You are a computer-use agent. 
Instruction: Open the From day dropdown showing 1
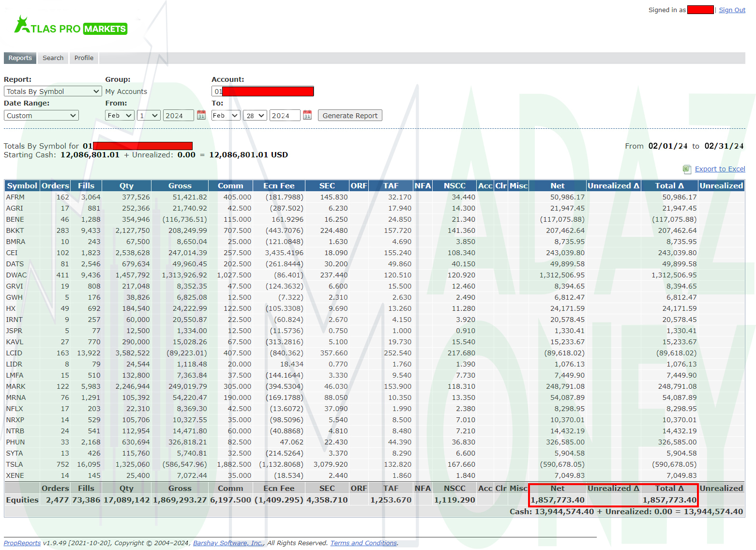148,115
